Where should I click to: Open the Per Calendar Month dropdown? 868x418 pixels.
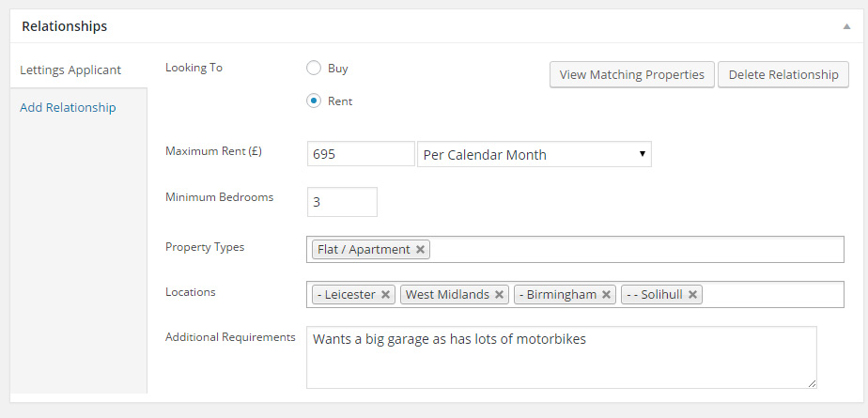534,154
